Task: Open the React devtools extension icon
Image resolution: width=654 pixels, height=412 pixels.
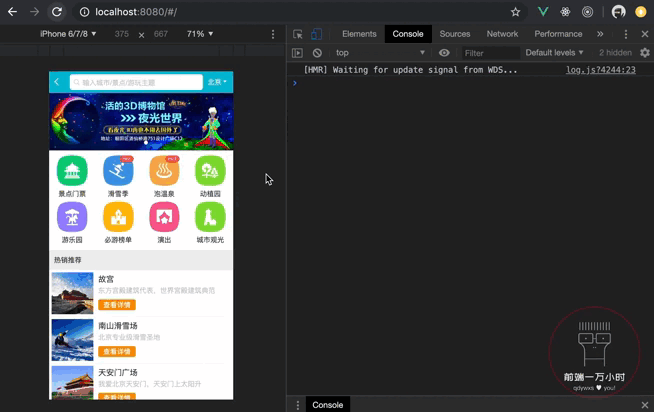Action: point(565,12)
